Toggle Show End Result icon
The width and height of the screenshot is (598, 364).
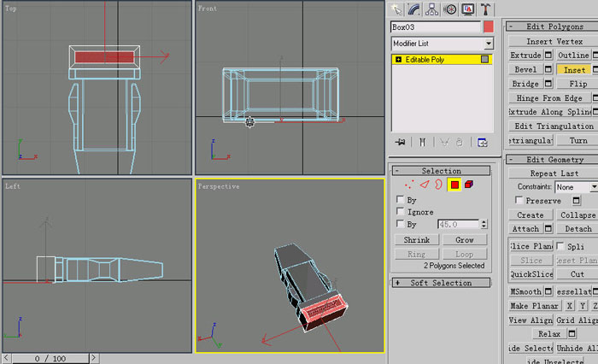click(422, 143)
